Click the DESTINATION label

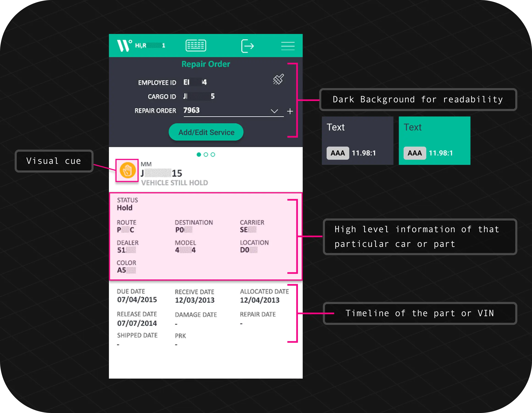[194, 222]
